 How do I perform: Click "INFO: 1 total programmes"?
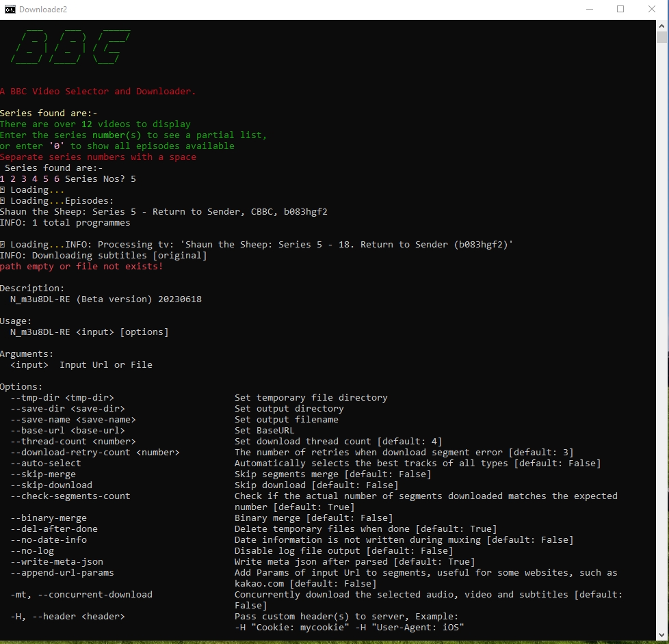point(65,223)
